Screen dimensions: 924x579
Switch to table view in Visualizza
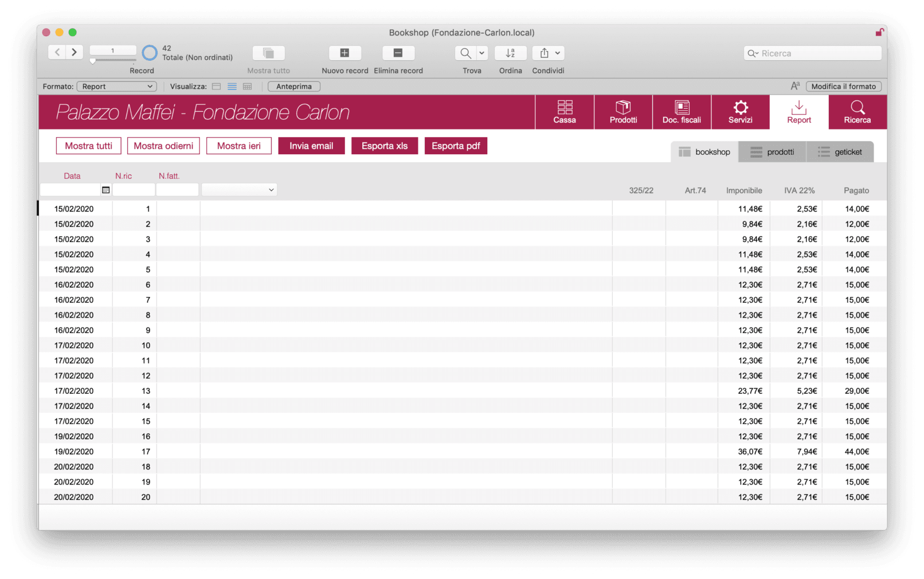248,87
